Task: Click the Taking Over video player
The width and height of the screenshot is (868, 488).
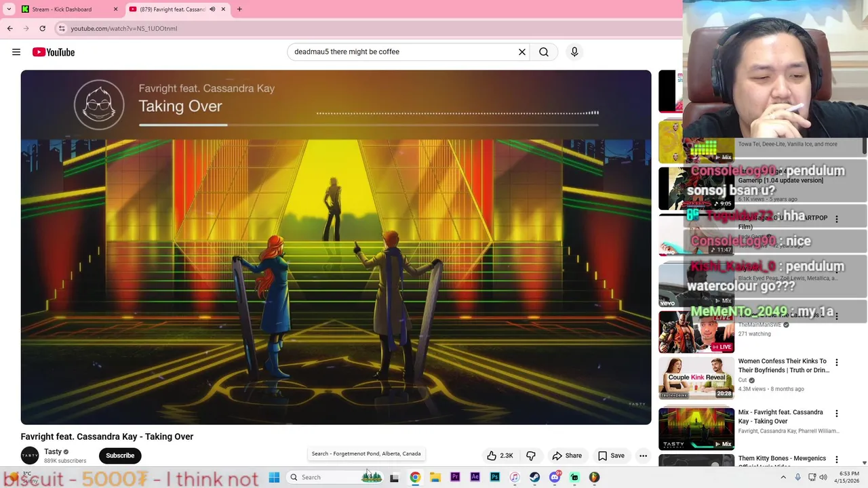Action: [x=336, y=247]
